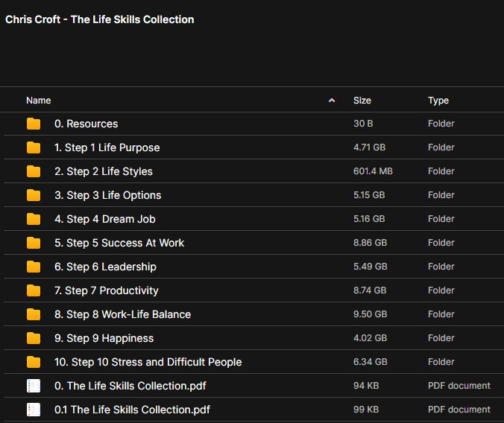Open the 6. Step 6 Leadership folder
This screenshot has height=423, width=504.
click(105, 267)
